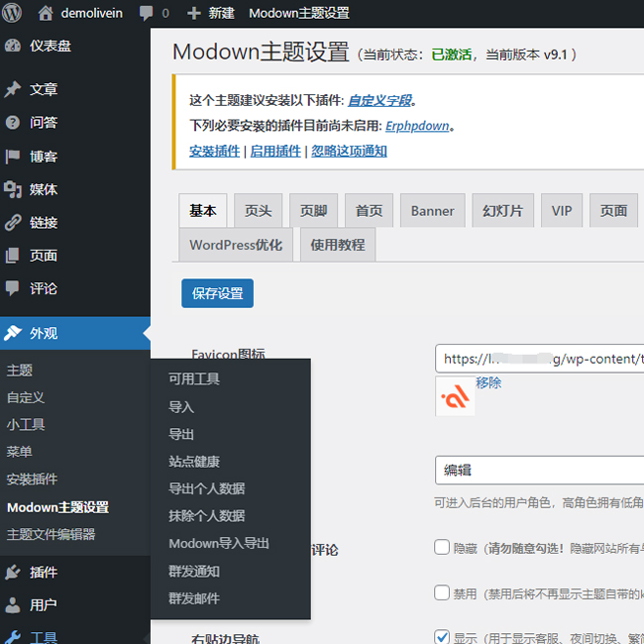Viewport: 644px width, 644px height.
Task: Click the 安装插件 notice link
Action: 214,152
